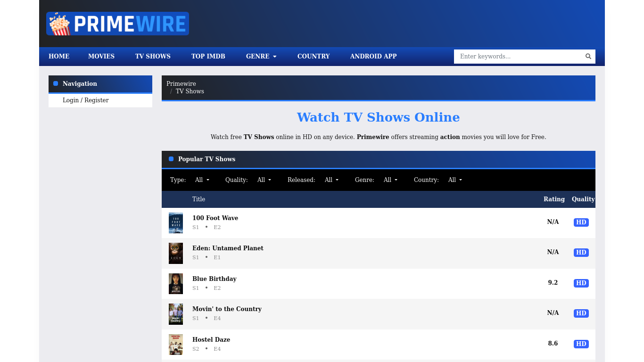Open the Eden: Untamed Planet title link

(228, 248)
